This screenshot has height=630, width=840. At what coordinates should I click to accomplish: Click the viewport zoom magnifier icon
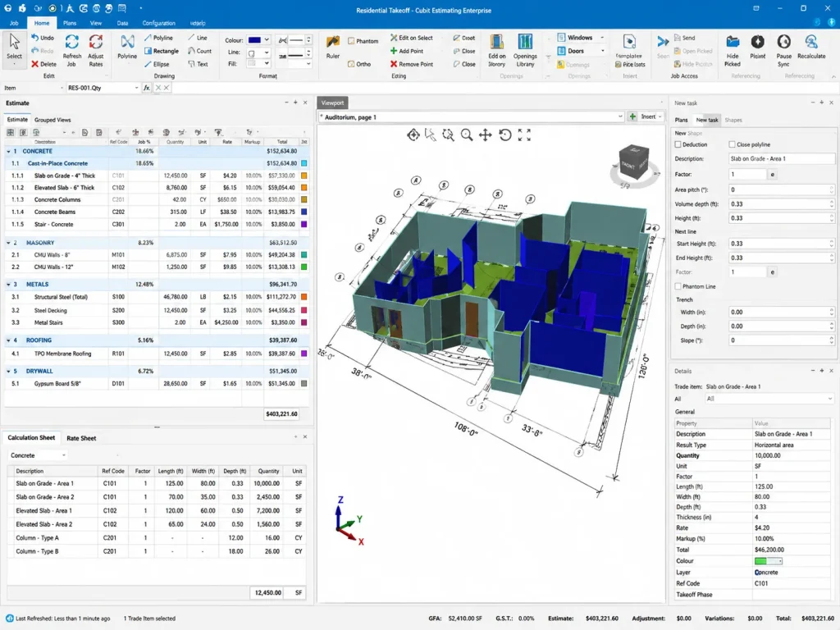click(x=467, y=135)
